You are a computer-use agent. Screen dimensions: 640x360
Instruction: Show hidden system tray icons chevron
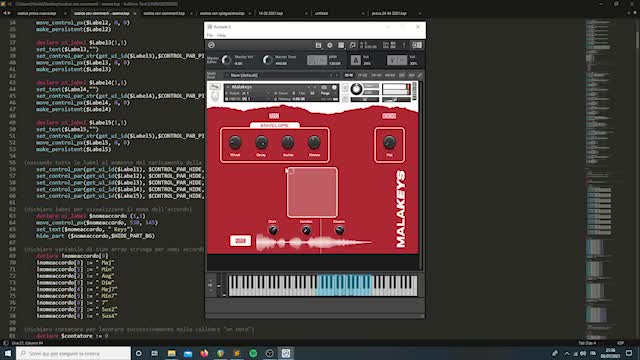[x=567, y=353]
